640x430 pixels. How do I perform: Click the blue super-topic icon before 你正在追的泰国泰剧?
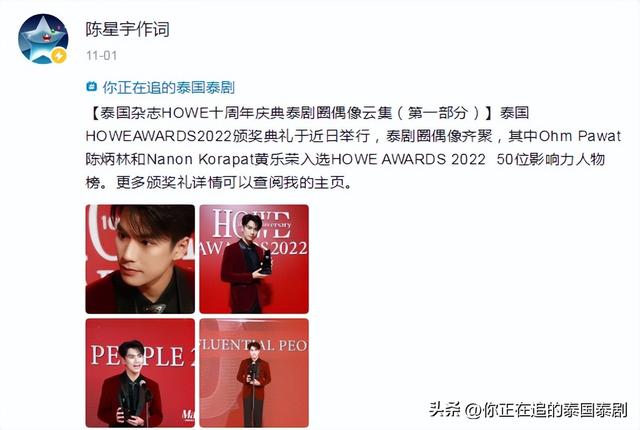[x=91, y=87]
